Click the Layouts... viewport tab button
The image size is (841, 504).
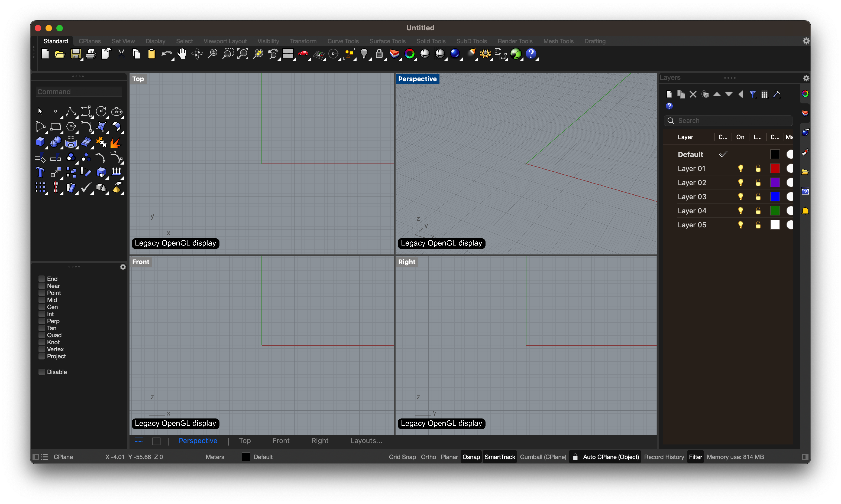(x=366, y=441)
